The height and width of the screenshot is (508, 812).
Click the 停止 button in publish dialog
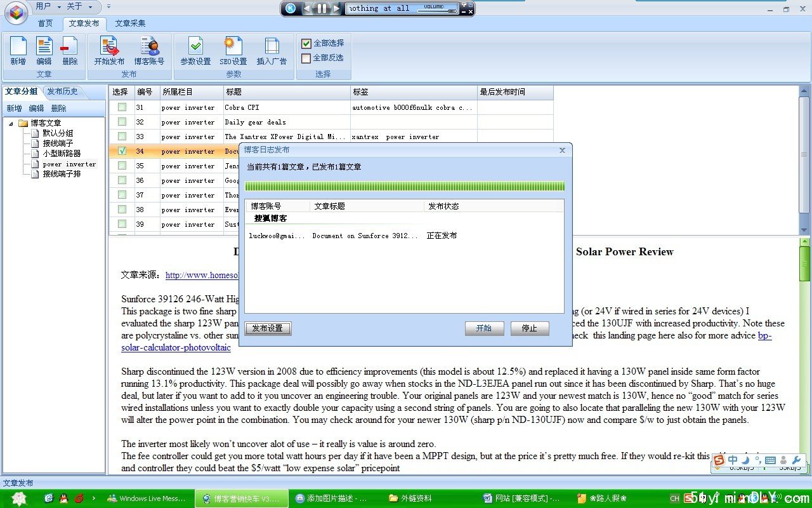[530, 328]
